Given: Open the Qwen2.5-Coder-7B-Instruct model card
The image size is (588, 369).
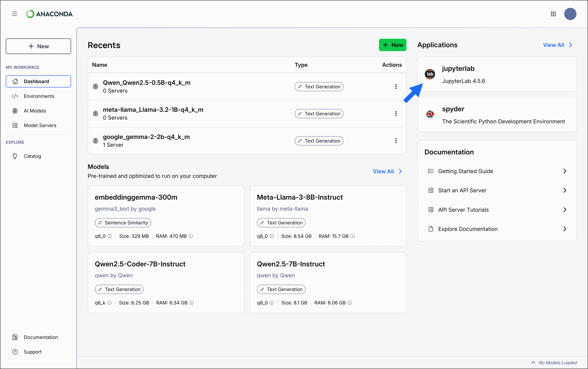Looking at the screenshot, I should coord(140,264).
